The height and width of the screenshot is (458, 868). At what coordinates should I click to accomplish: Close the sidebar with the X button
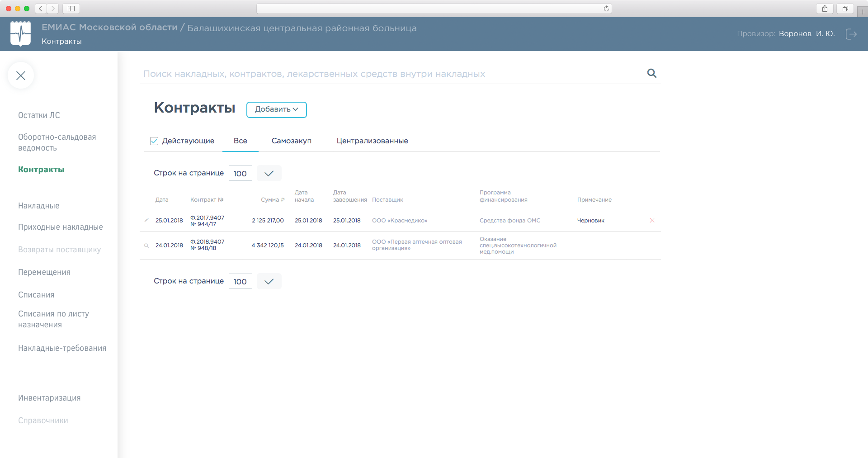(x=21, y=76)
